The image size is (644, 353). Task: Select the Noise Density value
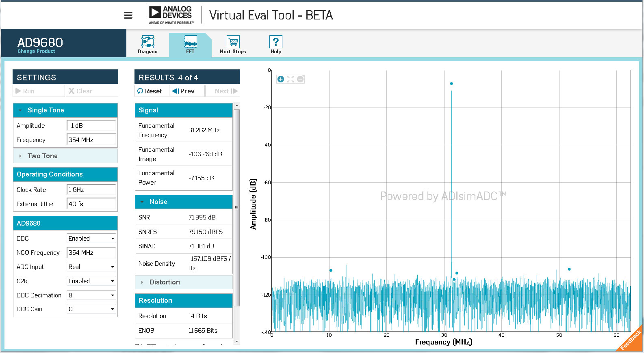[x=210, y=263]
